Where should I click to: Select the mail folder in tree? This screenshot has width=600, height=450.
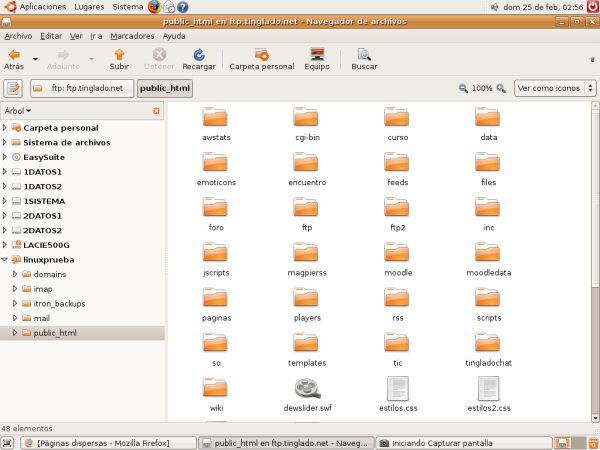(42, 318)
